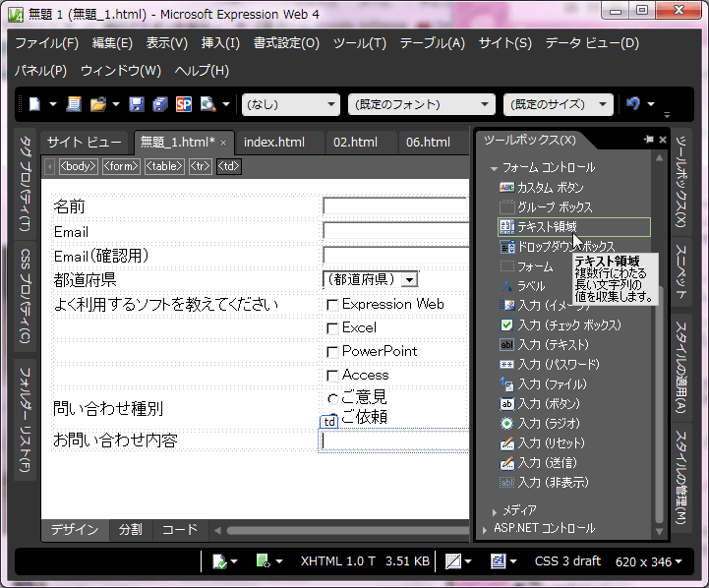709x588 pixels.
Task: Open the テーブル(A) menu
Action: point(433,43)
